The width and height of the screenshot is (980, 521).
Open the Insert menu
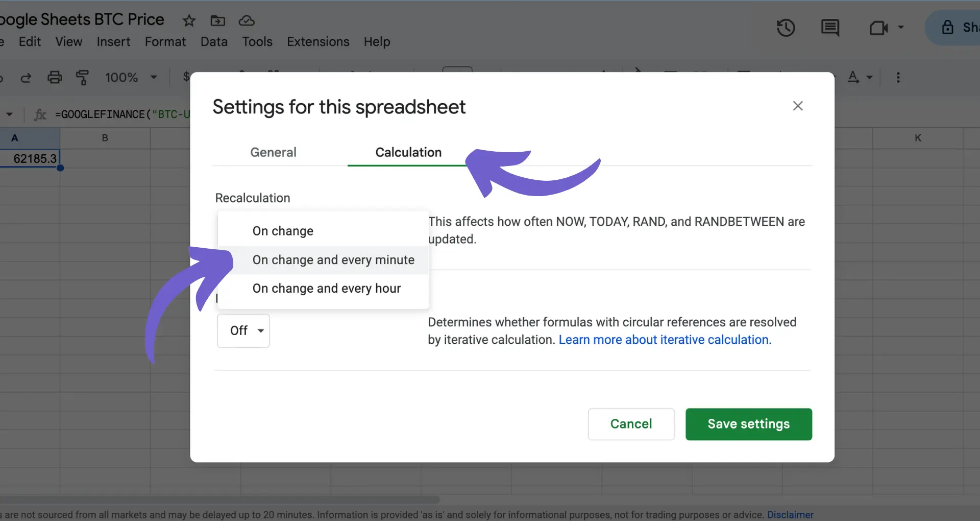pyautogui.click(x=113, y=42)
